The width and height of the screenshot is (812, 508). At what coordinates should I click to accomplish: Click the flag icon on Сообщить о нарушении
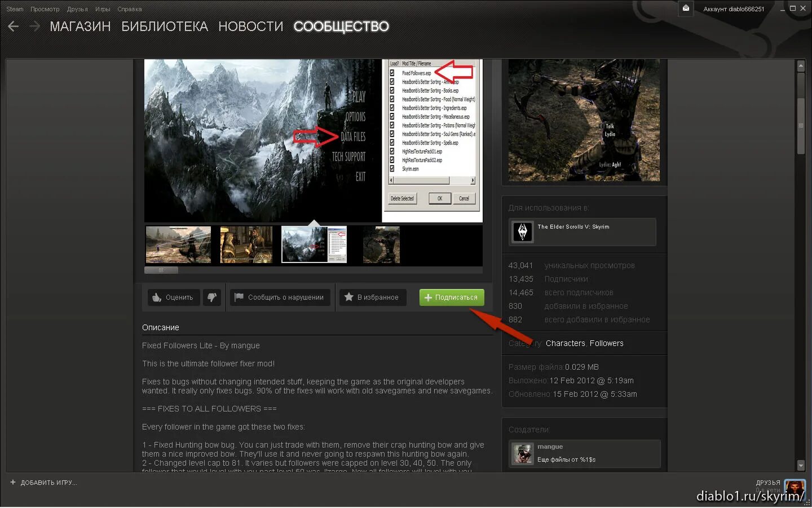[x=239, y=297]
